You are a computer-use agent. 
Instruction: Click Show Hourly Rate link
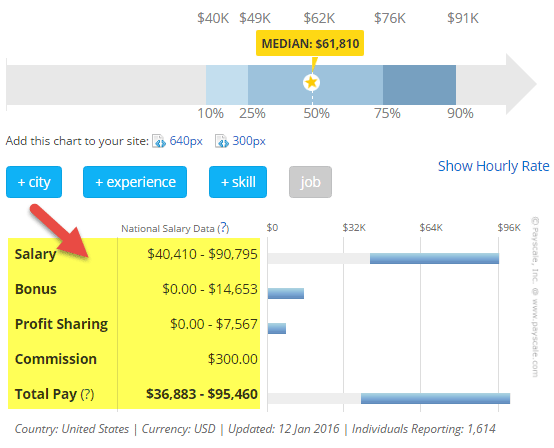pos(493,166)
